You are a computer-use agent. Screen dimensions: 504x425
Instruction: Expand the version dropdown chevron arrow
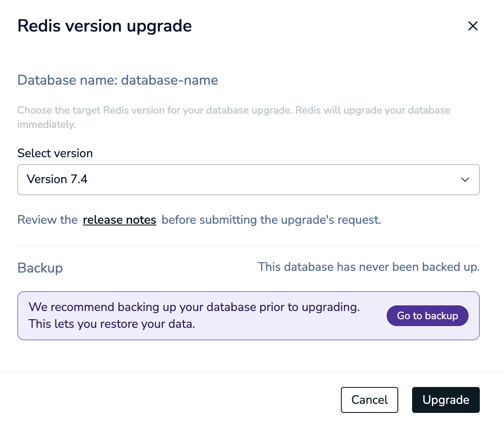pos(465,180)
